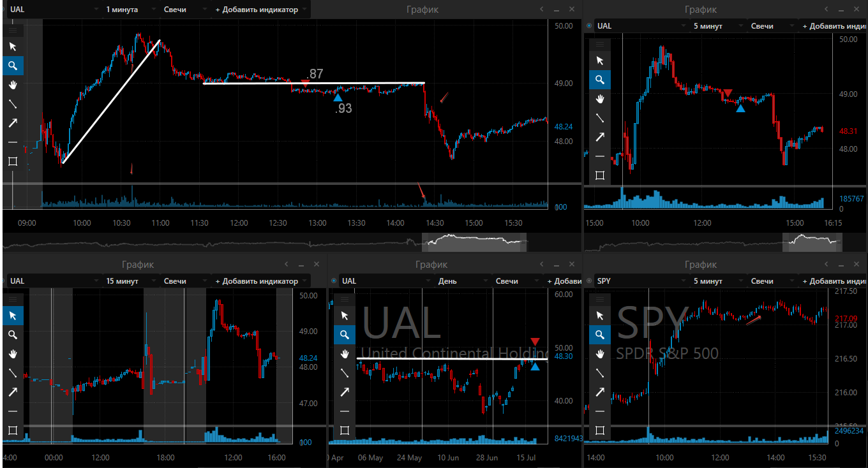Choose trend line tool in UAL 1 минута chart
This screenshot has height=468, width=868.
(13, 104)
